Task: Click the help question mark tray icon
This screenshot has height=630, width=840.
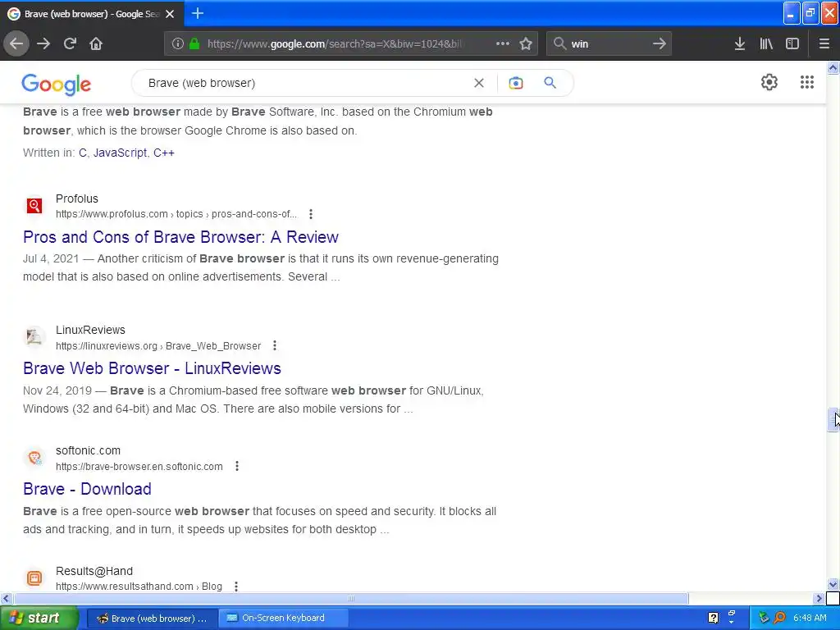Action: (x=713, y=619)
